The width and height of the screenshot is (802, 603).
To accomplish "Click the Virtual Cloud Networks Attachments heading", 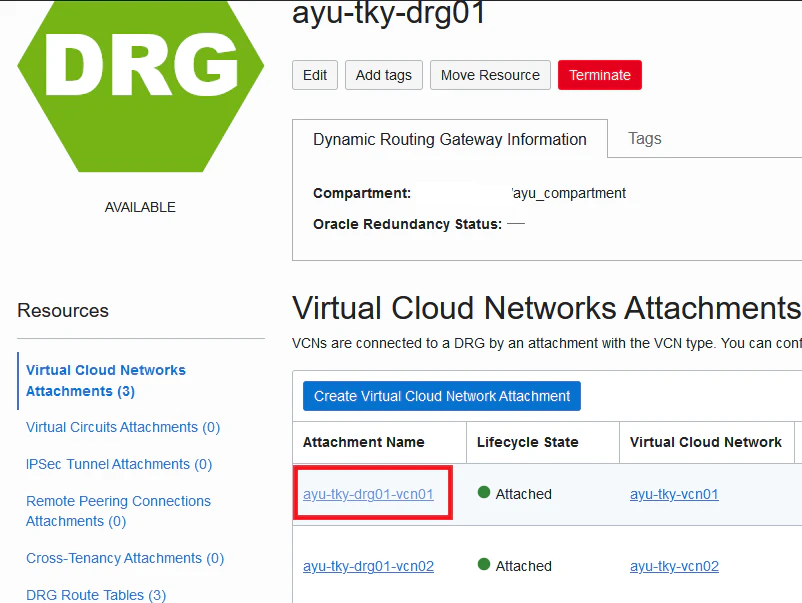I will [546, 308].
